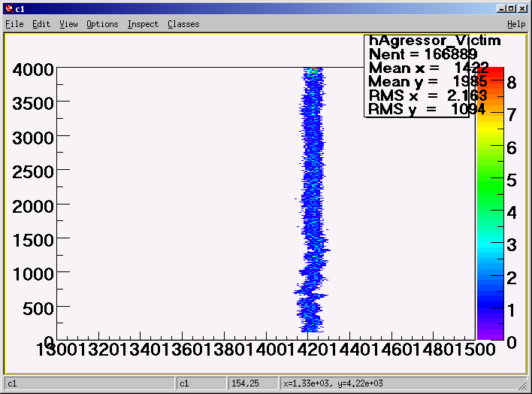Screen dimensions: 532x394
Task: Open the Edit menu
Action: pos(41,24)
